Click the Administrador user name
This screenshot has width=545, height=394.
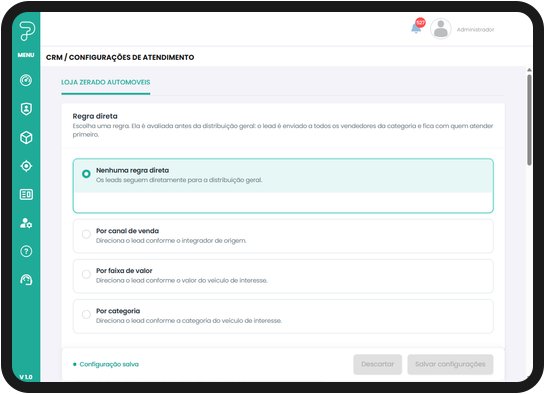[x=475, y=30]
